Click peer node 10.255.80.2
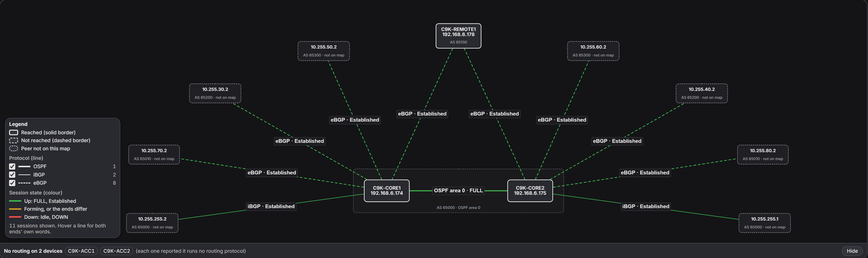868x258 pixels. coord(763,154)
